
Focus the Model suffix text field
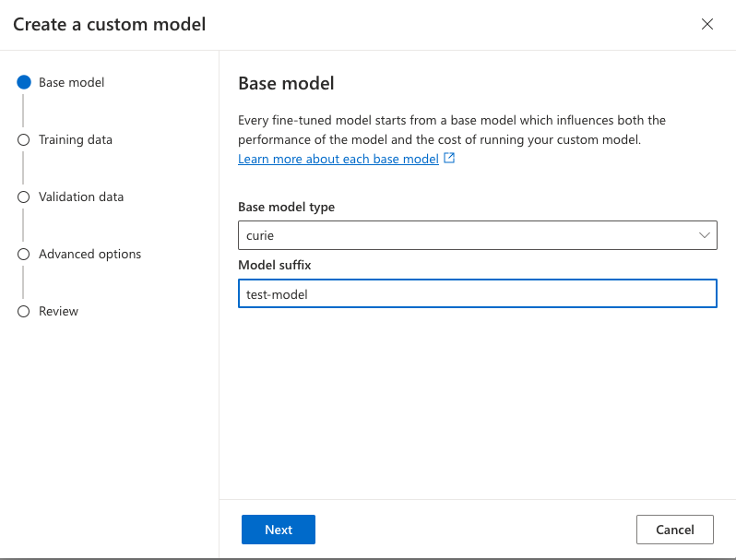tap(477, 294)
